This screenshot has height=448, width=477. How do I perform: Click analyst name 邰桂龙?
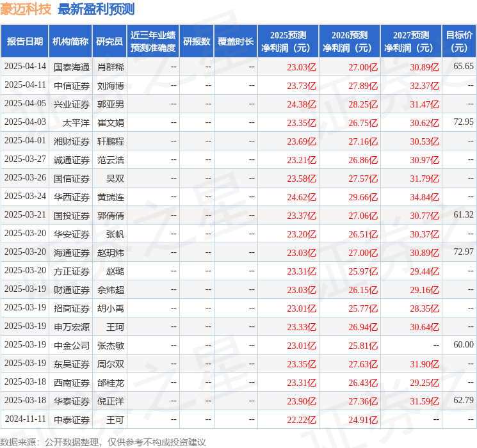pyautogui.click(x=110, y=383)
